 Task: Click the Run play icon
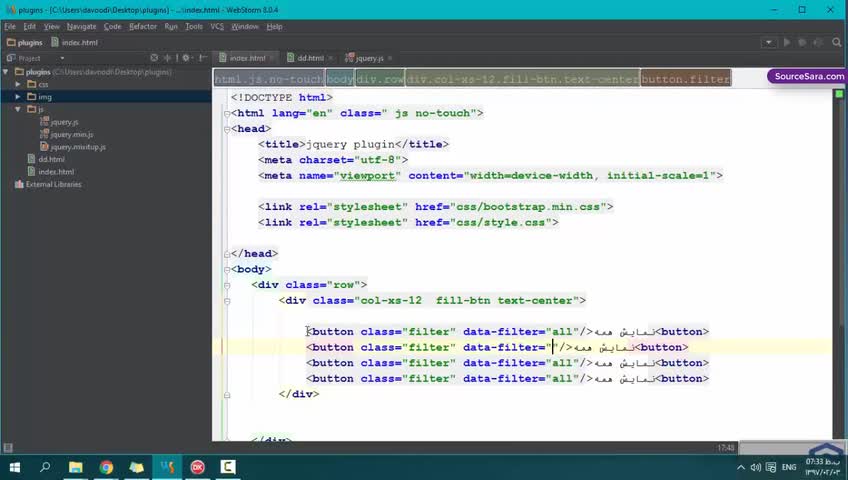(787, 42)
